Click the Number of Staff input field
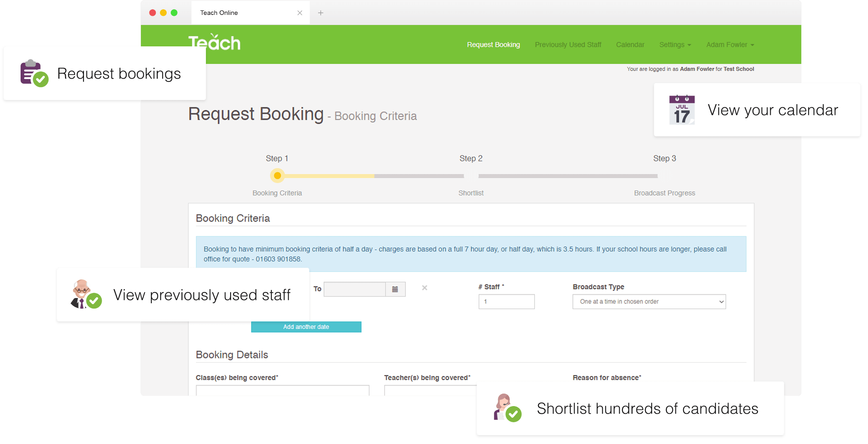 point(506,301)
